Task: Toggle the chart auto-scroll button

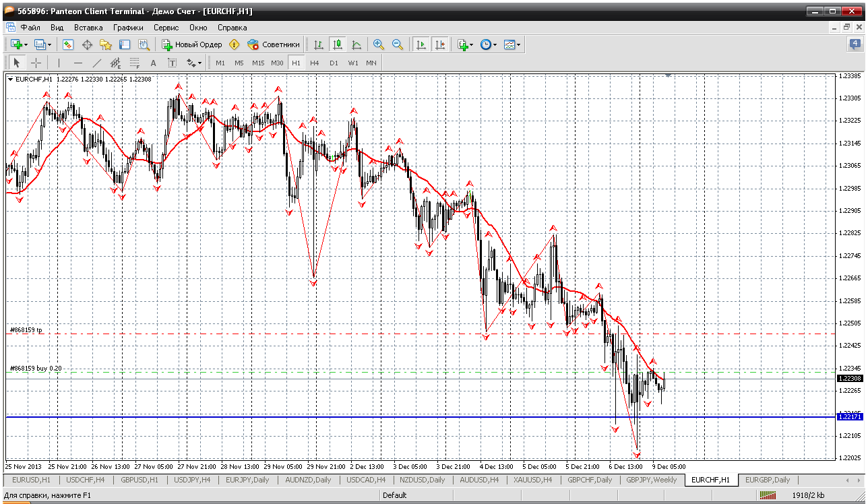Action: point(421,44)
